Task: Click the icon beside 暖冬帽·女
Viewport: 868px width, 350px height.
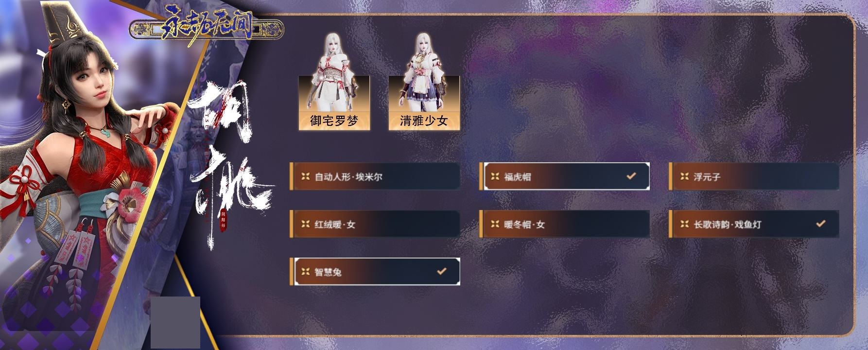Action: click(495, 224)
